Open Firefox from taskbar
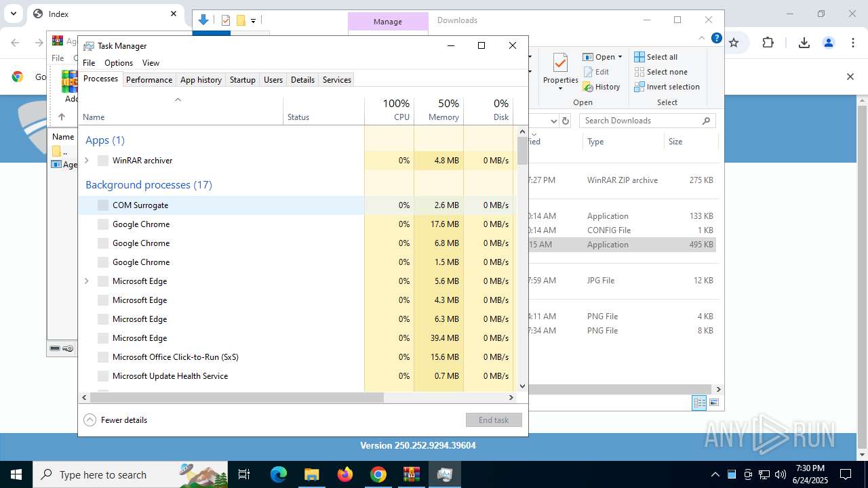Screen dimensions: 868x488 click(345, 474)
